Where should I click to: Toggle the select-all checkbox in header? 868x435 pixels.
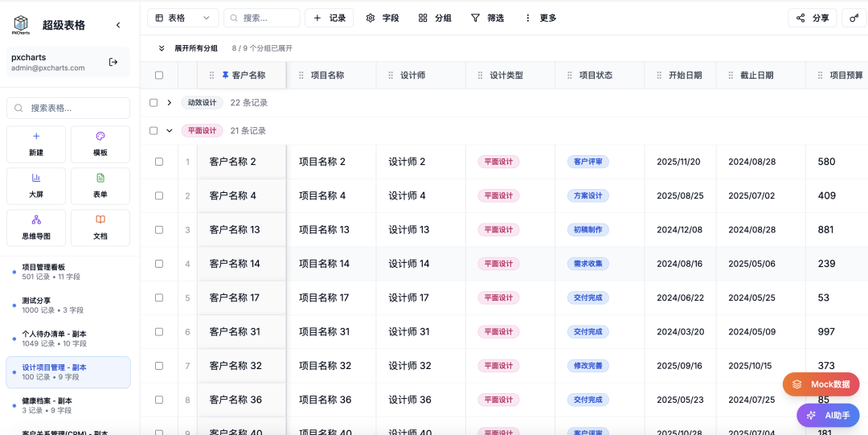click(159, 76)
